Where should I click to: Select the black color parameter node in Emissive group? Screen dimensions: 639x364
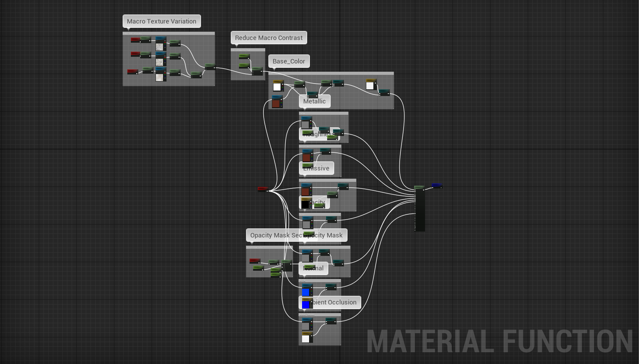coord(306,203)
